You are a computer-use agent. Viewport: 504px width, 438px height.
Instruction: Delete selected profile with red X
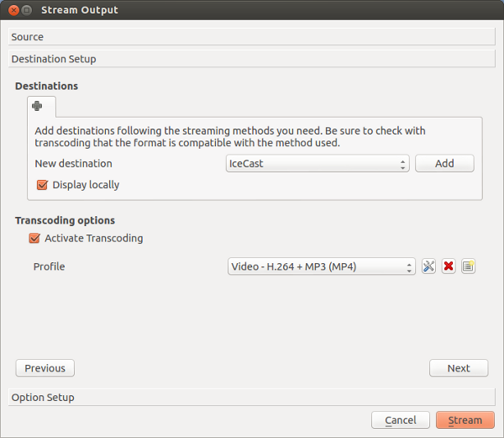pos(449,266)
